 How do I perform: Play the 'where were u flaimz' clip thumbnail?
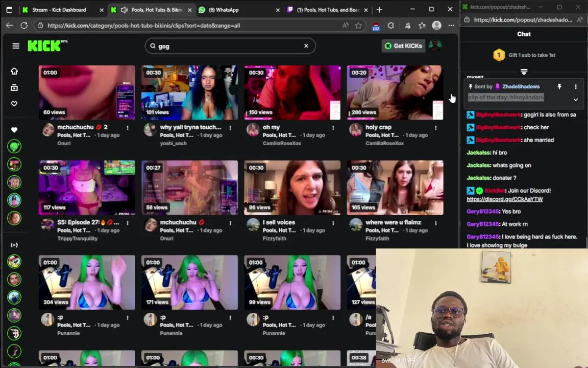pos(395,188)
